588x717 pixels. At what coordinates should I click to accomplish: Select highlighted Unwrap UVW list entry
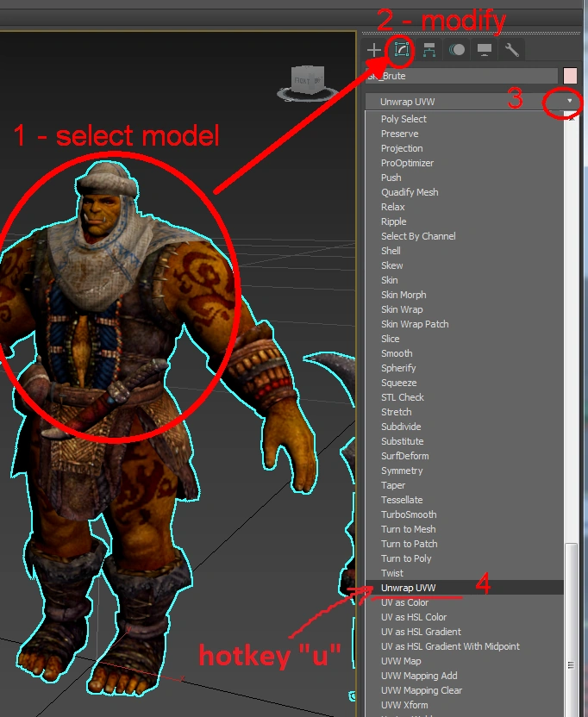[465, 587]
